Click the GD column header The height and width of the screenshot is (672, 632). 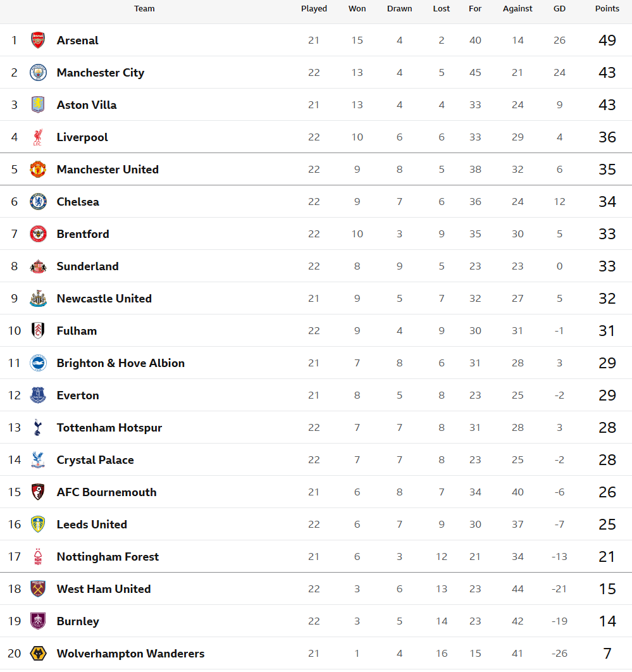coord(559,9)
